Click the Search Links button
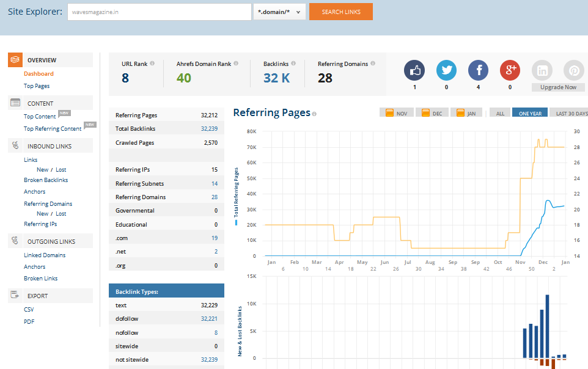 click(341, 12)
